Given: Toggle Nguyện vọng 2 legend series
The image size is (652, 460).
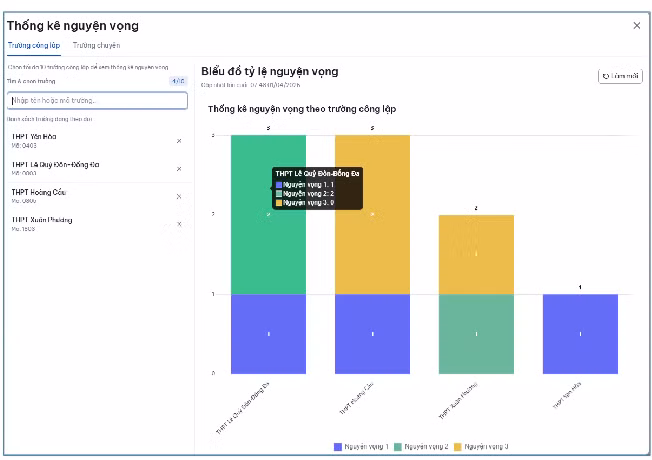Looking at the screenshot, I should point(421,446).
